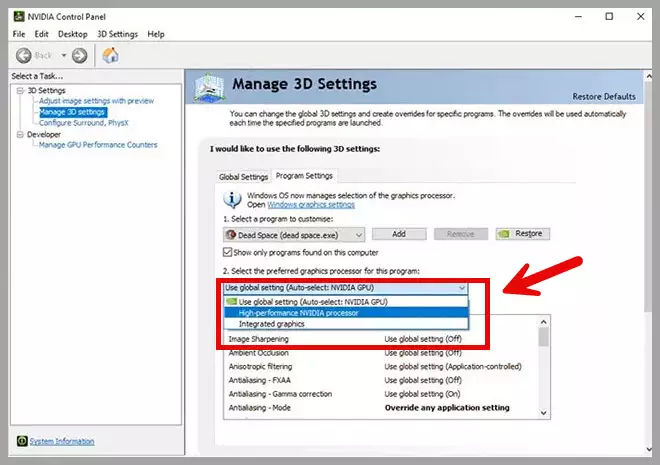
Task: Click the settings list scrollbar thumb
Action: (543, 337)
